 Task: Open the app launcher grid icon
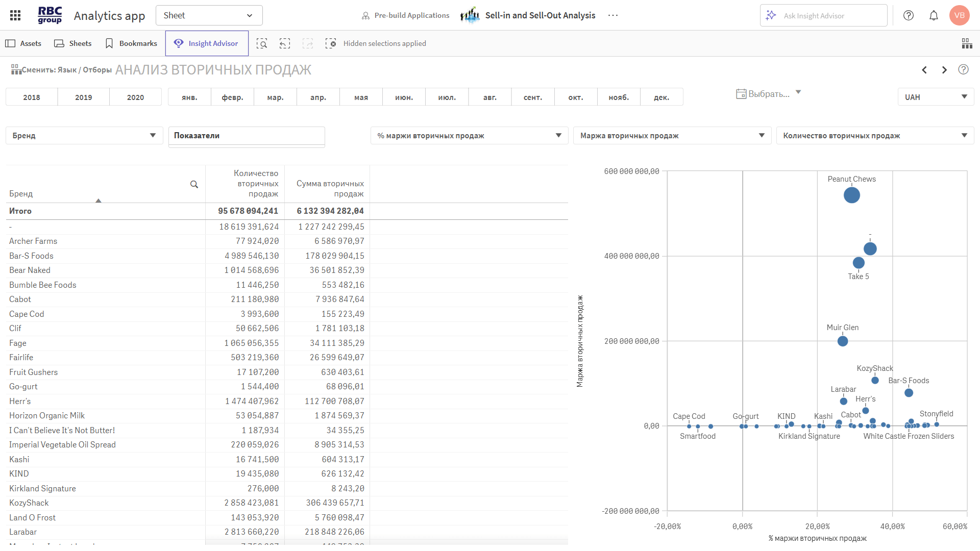15,15
